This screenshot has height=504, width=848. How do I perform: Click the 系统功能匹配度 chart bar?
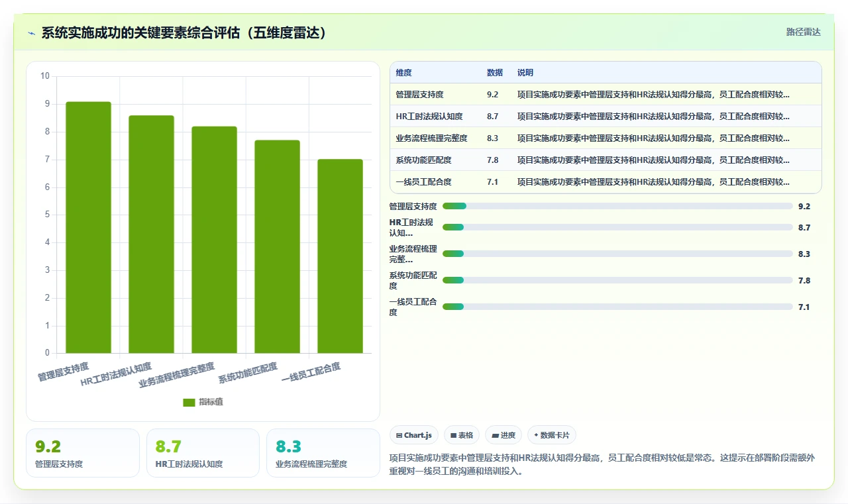click(277, 246)
